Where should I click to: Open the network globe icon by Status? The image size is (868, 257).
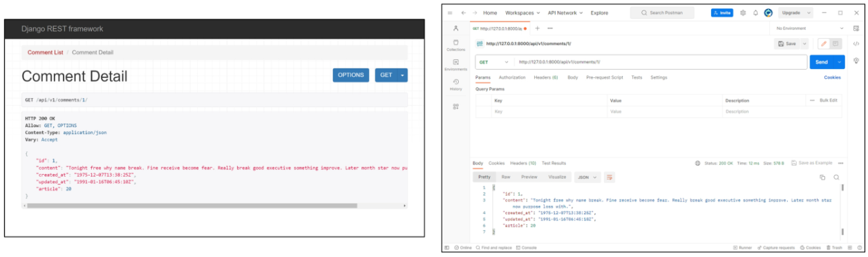(x=698, y=163)
